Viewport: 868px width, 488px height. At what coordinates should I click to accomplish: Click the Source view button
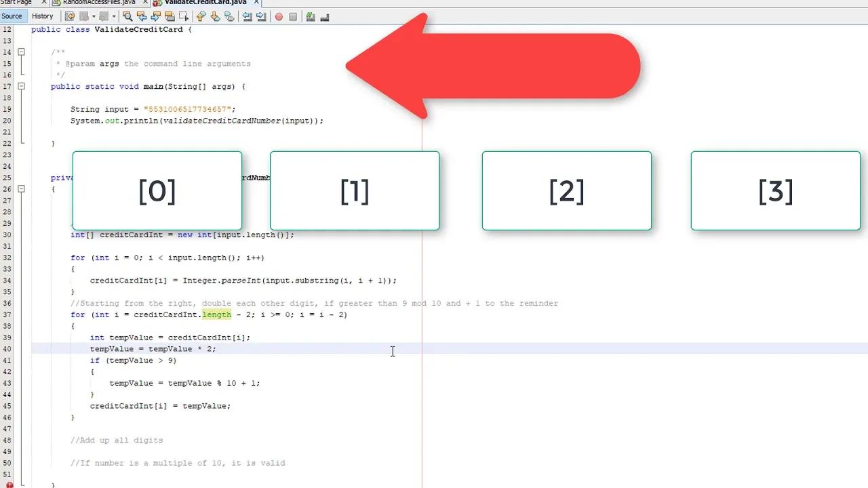pos(12,16)
